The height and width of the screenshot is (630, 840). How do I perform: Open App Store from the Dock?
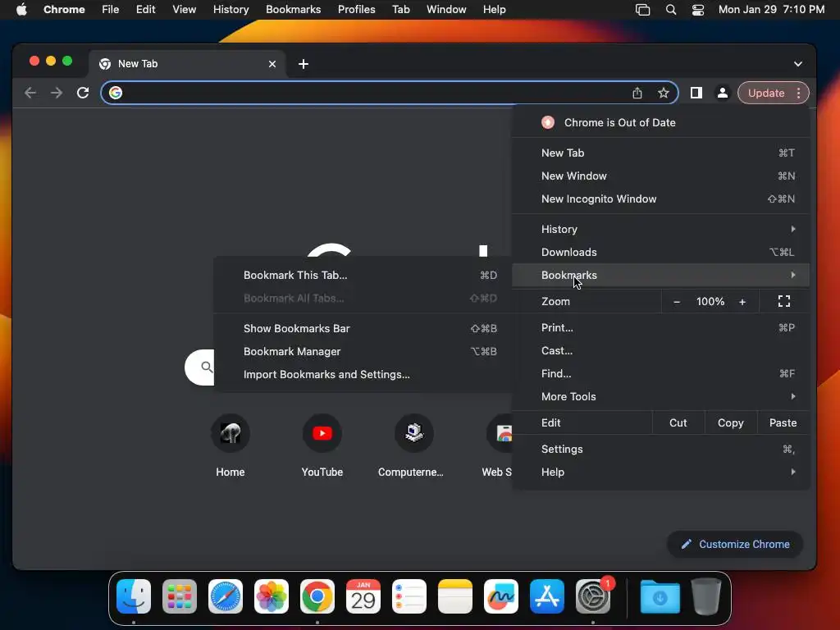click(547, 596)
